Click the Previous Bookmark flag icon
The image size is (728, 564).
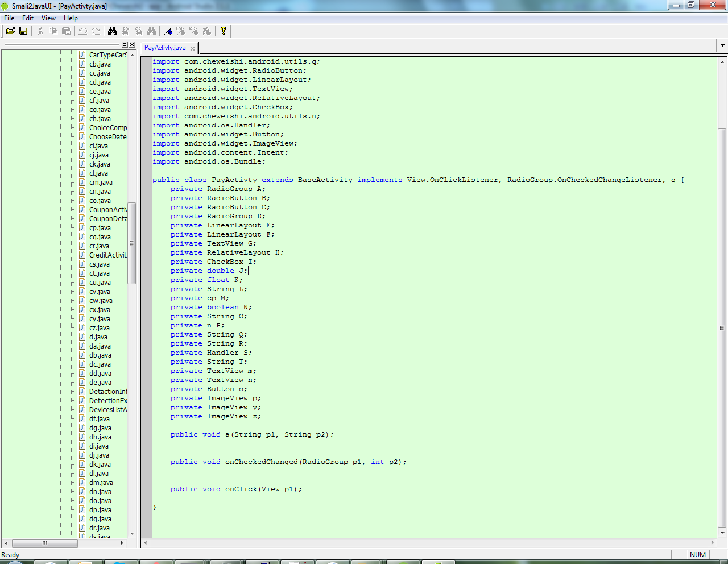pyautogui.click(x=194, y=31)
